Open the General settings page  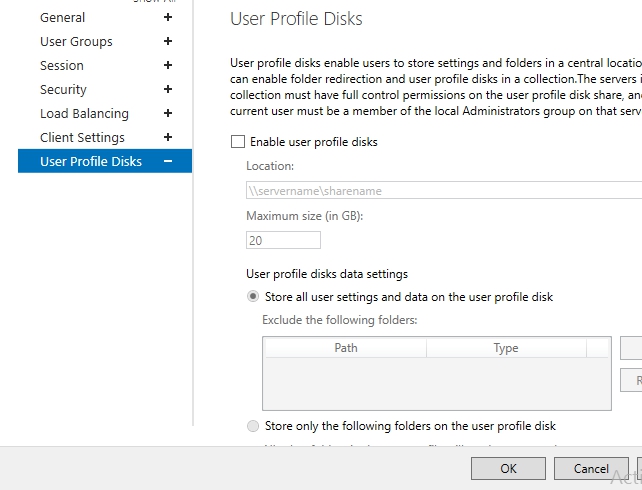click(x=62, y=17)
